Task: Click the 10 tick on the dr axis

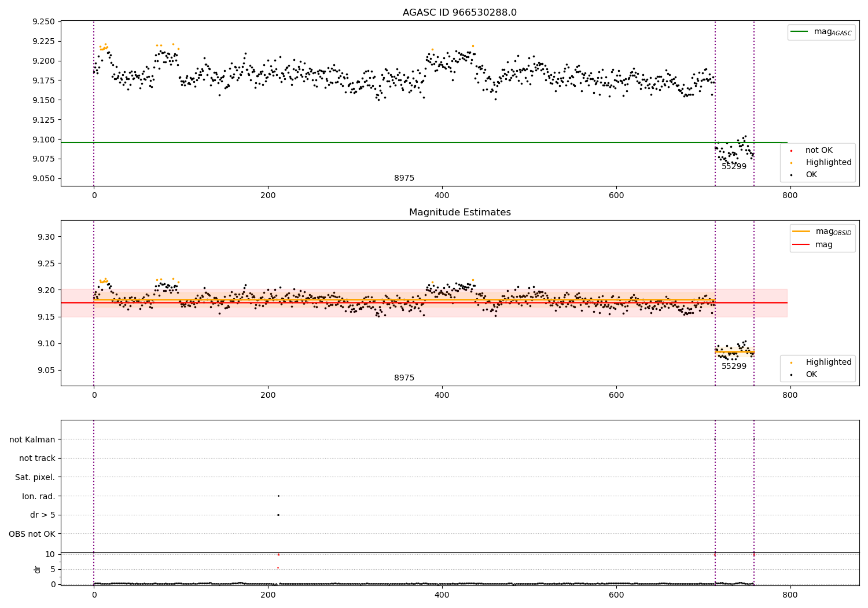Action: pyautogui.click(x=50, y=554)
